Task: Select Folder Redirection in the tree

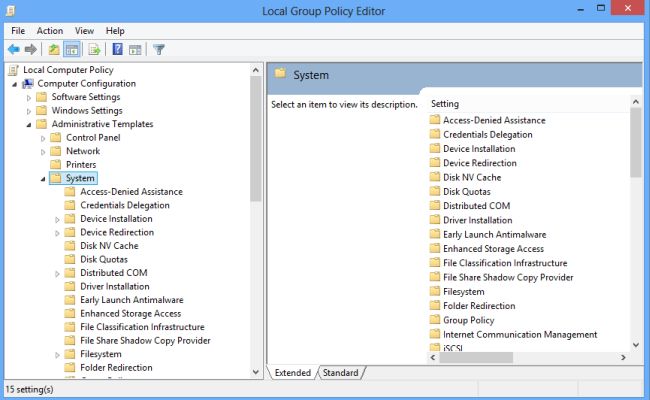Action: 116,367
